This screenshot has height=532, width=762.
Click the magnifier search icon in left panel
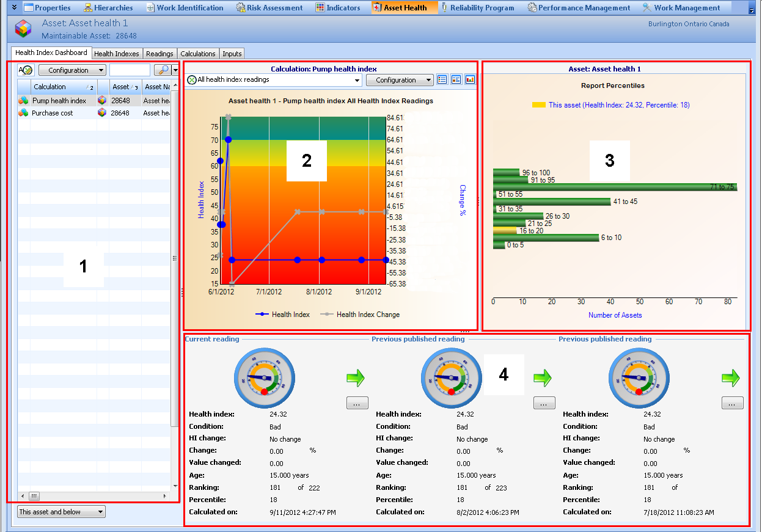pyautogui.click(x=161, y=70)
